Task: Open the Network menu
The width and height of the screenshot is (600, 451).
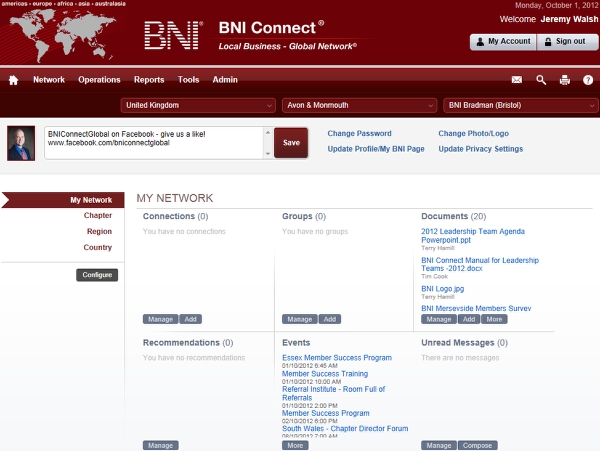Action: pos(49,80)
